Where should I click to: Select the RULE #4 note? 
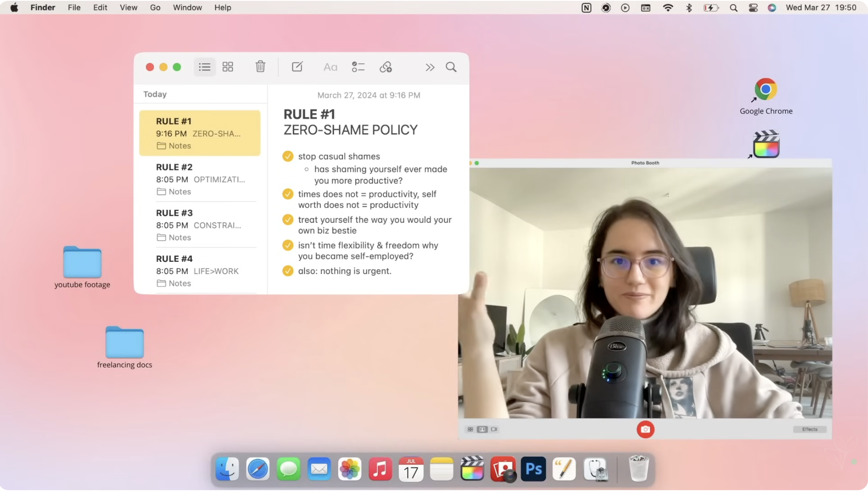200,271
